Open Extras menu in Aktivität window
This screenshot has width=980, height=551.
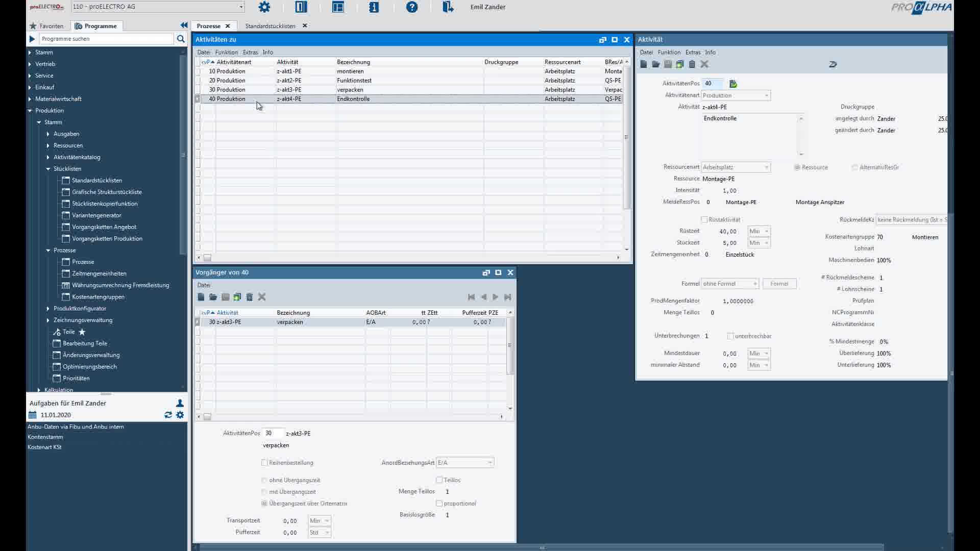tap(693, 53)
